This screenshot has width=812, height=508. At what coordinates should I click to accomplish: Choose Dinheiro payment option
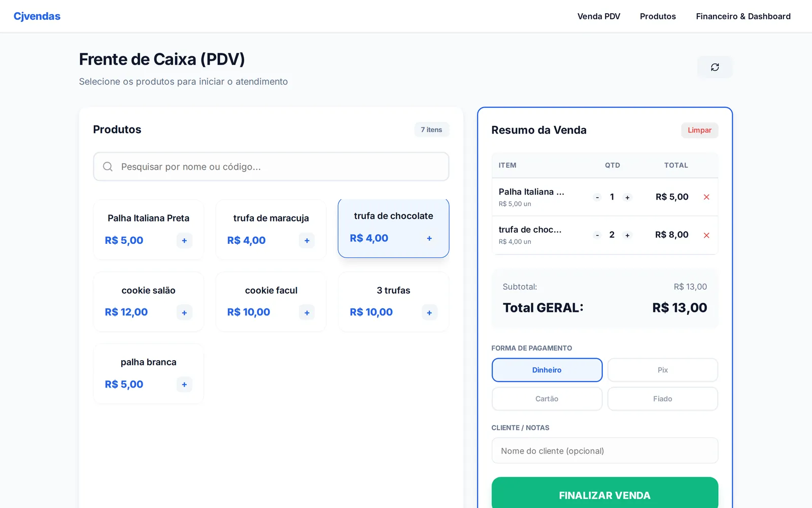point(547,370)
